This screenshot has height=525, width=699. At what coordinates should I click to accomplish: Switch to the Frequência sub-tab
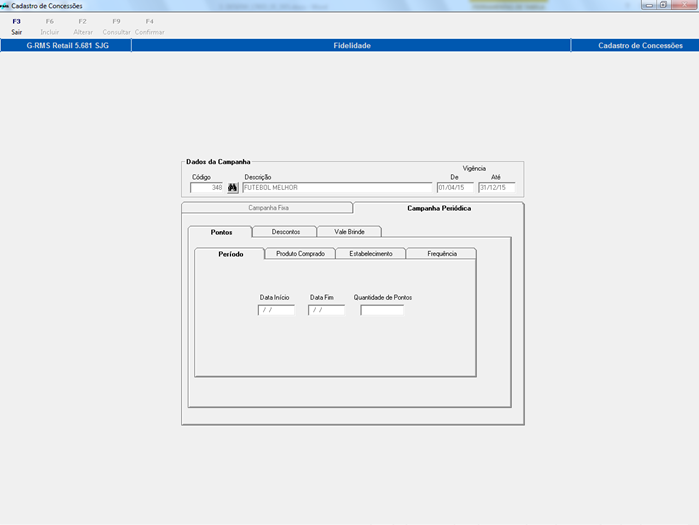[441, 254]
